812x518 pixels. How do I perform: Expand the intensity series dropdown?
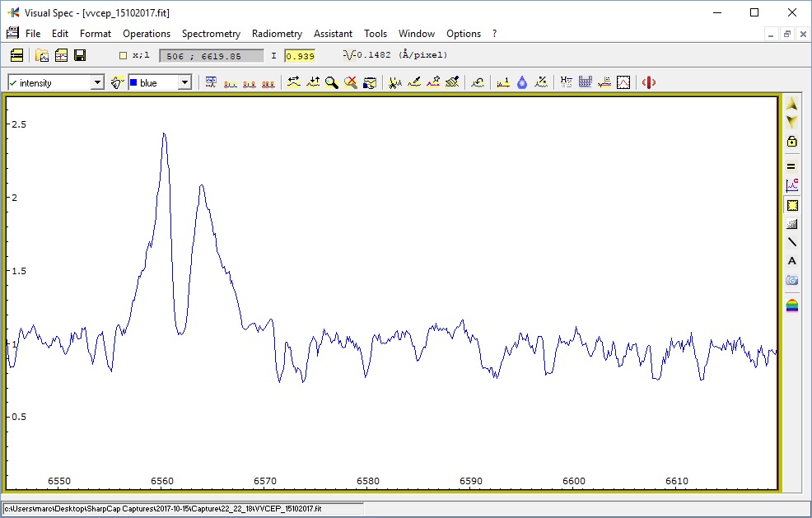(97, 82)
